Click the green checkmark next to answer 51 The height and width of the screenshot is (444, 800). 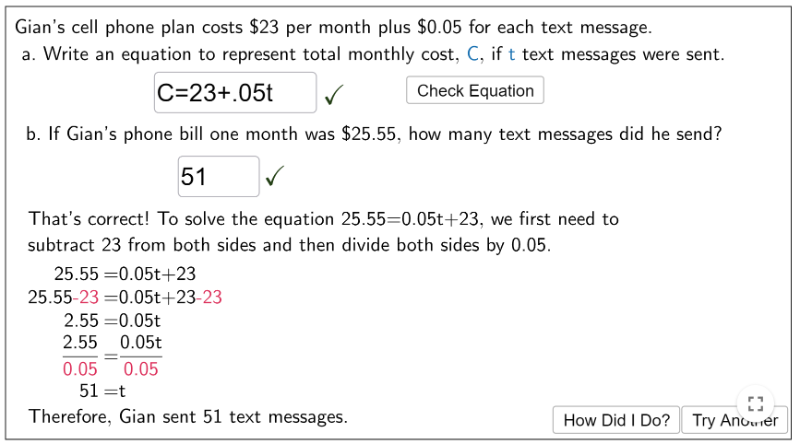[274, 176]
